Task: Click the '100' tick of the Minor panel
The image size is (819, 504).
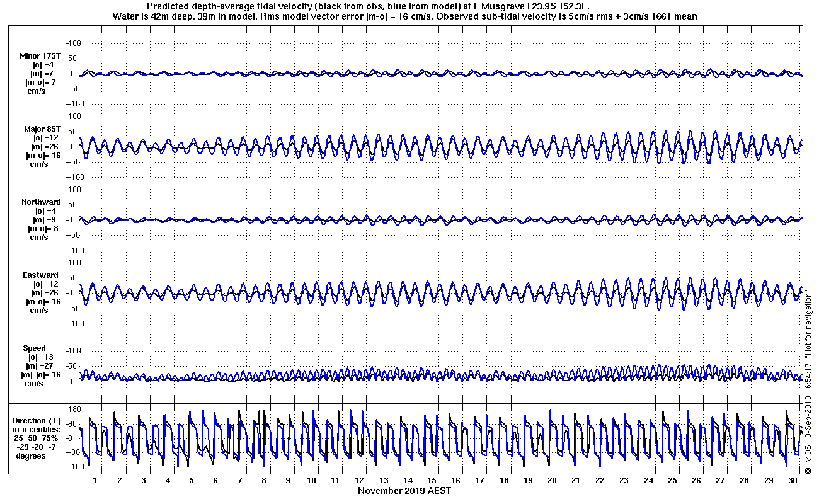Action: pos(75,43)
